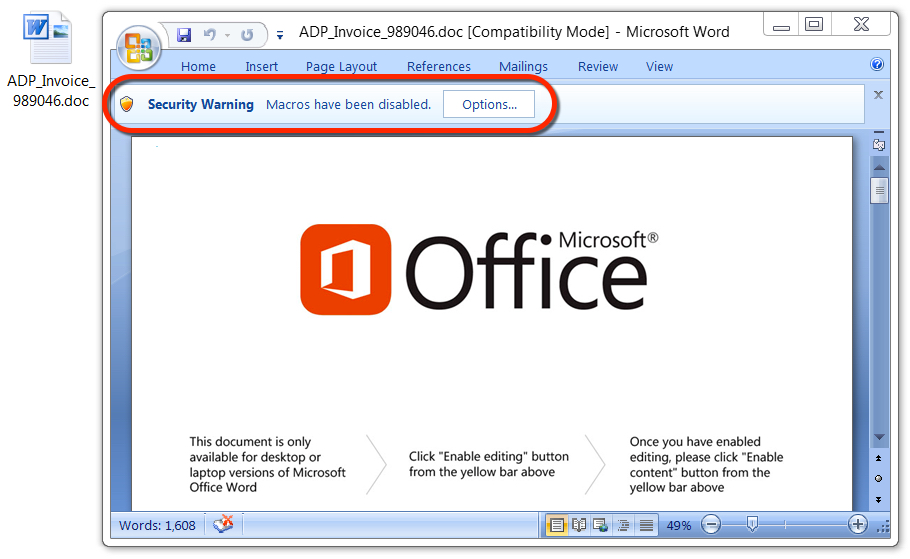The width and height of the screenshot is (910, 559).
Task: Switch to Web Layout view icon
Action: click(x=601, y=526)
